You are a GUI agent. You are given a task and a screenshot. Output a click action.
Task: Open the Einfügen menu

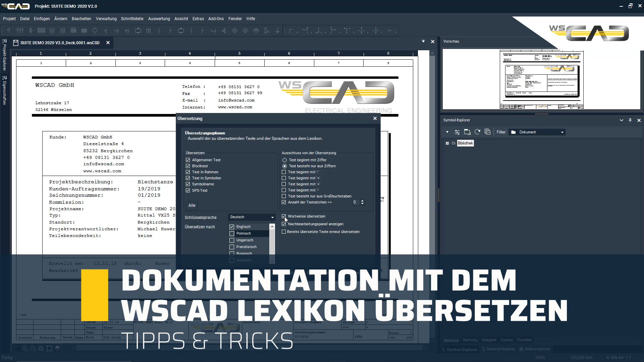[x=42, y=19]
